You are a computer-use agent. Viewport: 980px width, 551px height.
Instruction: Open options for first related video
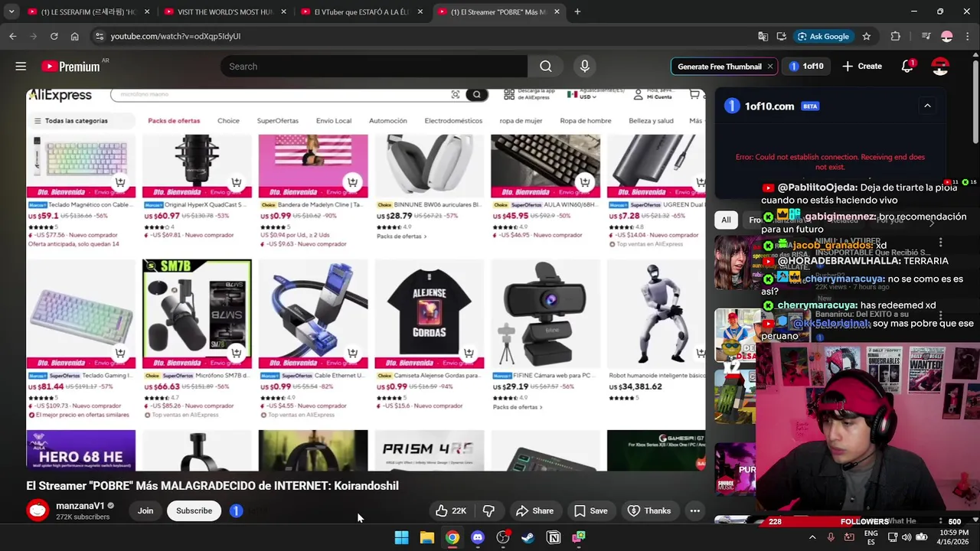(941, 243)
